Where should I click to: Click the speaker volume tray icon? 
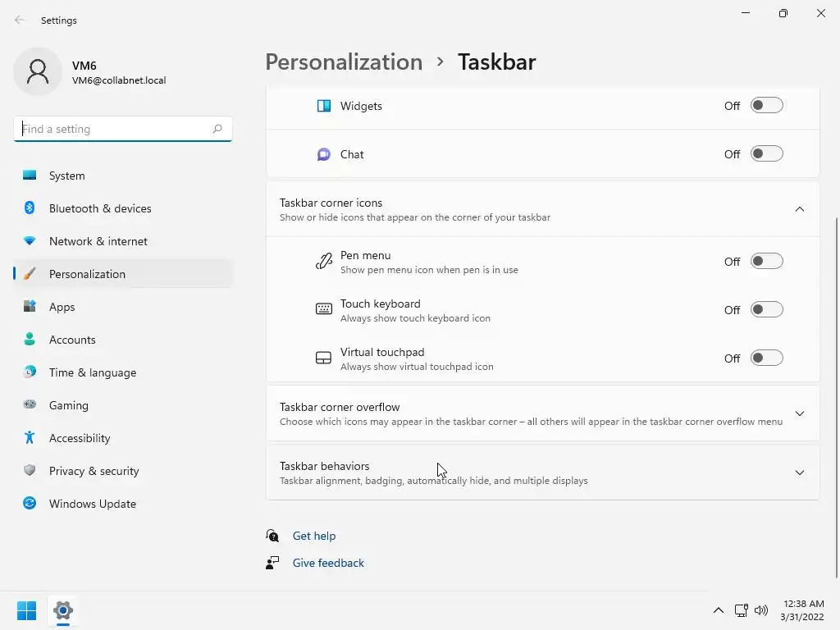[761, 610]
